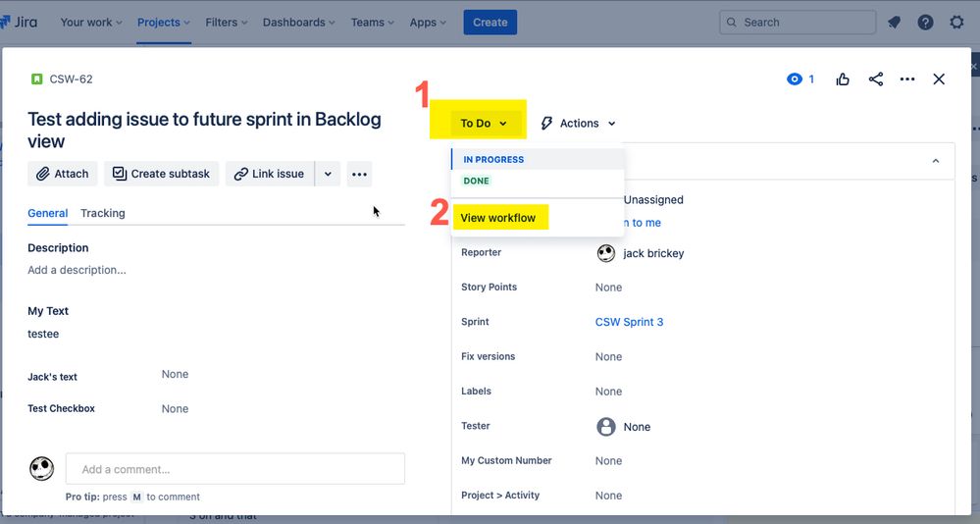
Task: Click the issue title text
Action: 204,131
